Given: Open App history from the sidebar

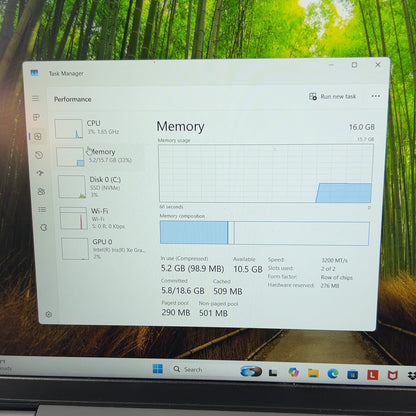Looking at the screenshot, I should click(x=39, y=155).
